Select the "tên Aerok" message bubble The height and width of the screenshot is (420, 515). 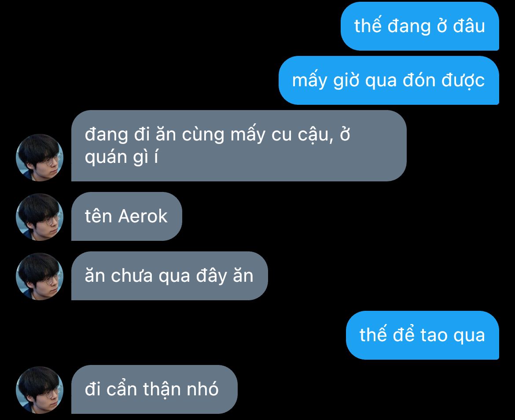tap(126, 217)
